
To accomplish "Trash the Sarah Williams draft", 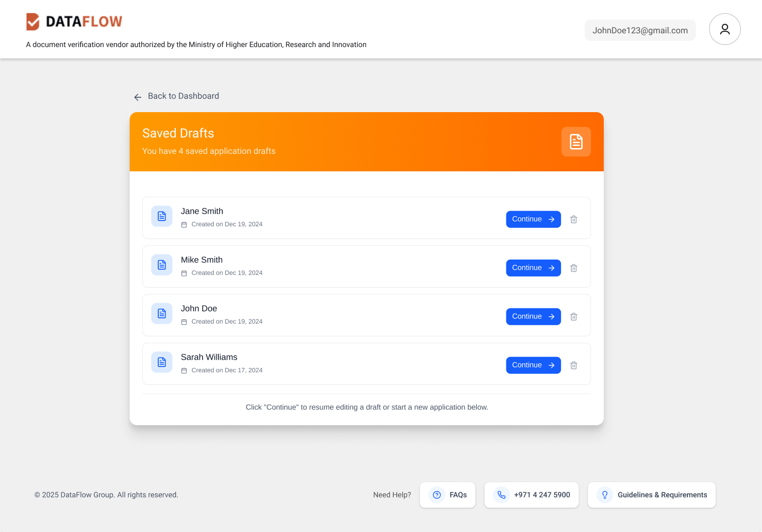I will tap(574, 365).
